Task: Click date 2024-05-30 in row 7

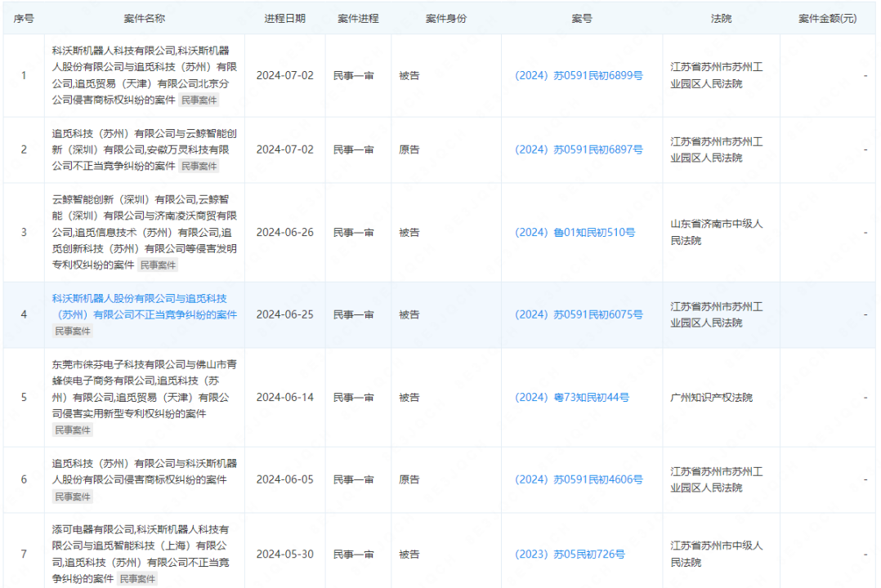Action: (285, 555)
